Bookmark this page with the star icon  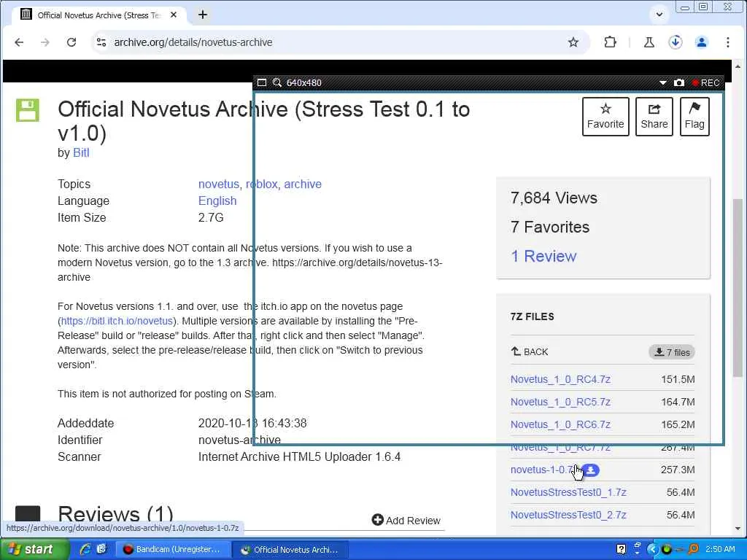(x=573, y=42)
